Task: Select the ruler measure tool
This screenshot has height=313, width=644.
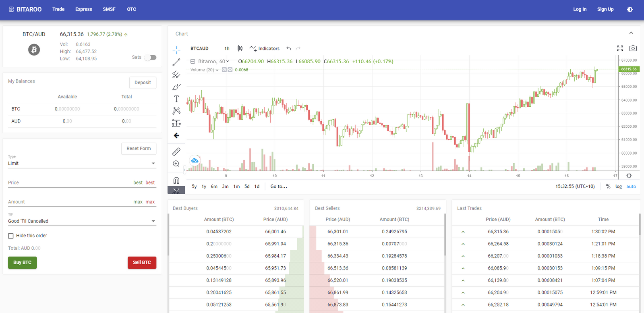Action: 176,151
